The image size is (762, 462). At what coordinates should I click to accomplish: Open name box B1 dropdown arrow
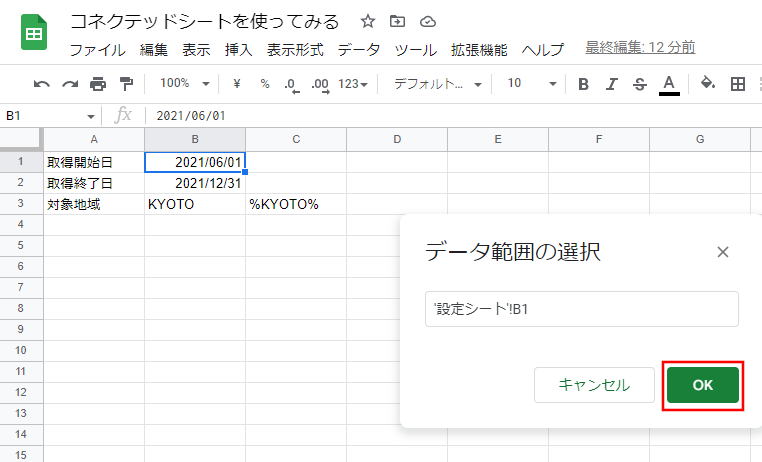90,117
